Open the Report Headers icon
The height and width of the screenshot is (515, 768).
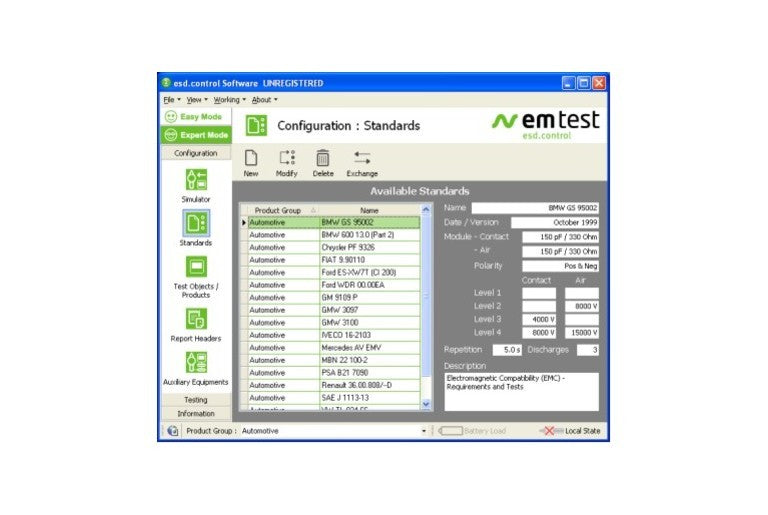click(x=196, y=319)
